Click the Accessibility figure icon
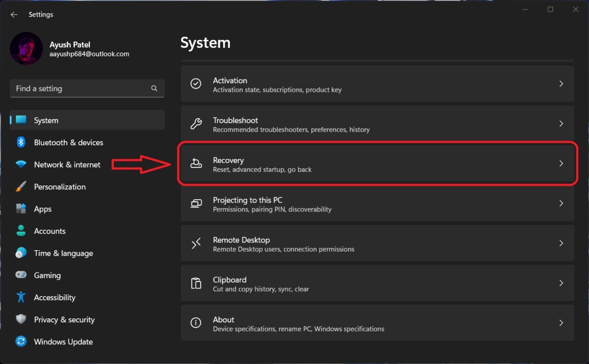The image size is (589, 364). pos(21,297)
